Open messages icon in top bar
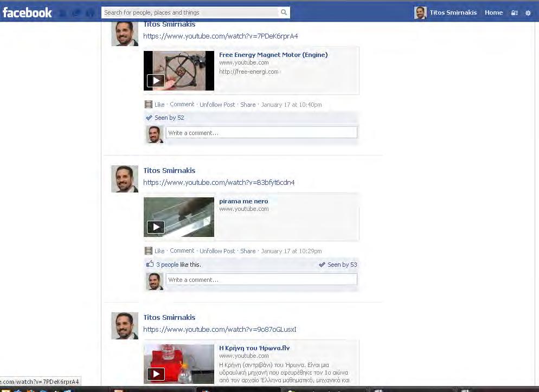 point(76,13)
